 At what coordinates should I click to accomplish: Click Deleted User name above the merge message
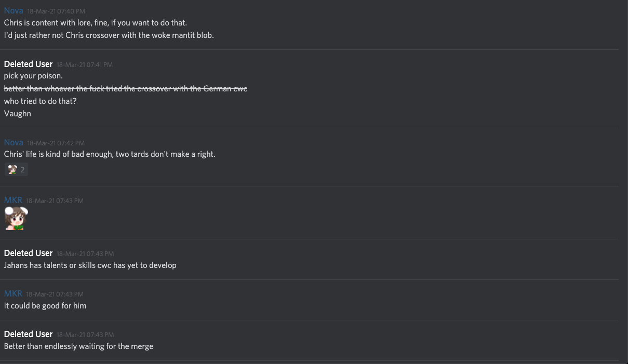[x=28, y=334]
